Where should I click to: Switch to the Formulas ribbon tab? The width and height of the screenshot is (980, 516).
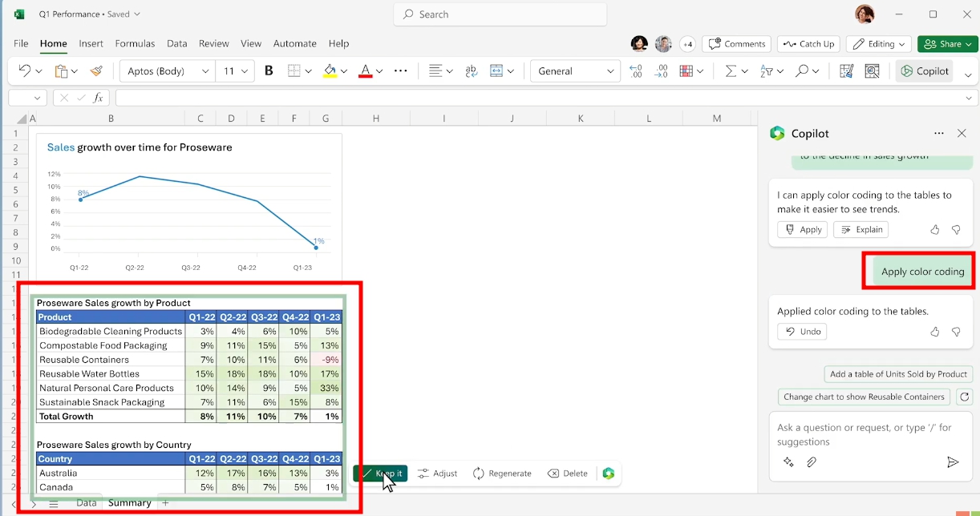pyautogui.click(x=135, y=44)
